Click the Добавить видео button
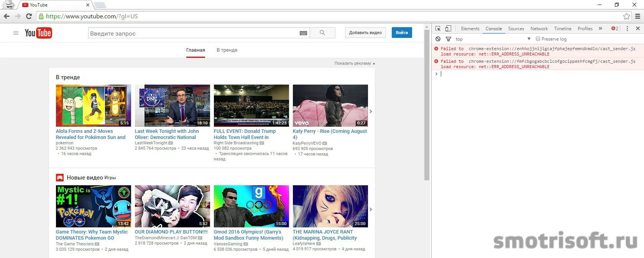The width and height of the screenshot is (644, 258). (365, 33)
